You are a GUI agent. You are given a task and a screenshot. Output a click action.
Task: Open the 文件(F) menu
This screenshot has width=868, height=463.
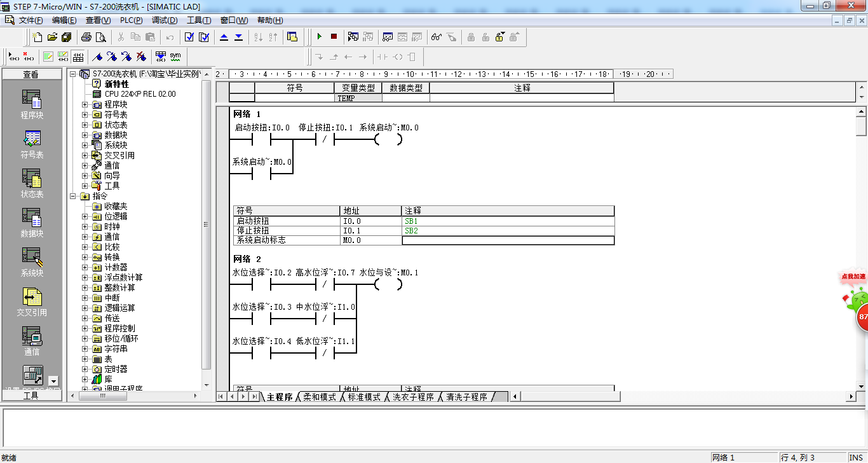[30, 20]
